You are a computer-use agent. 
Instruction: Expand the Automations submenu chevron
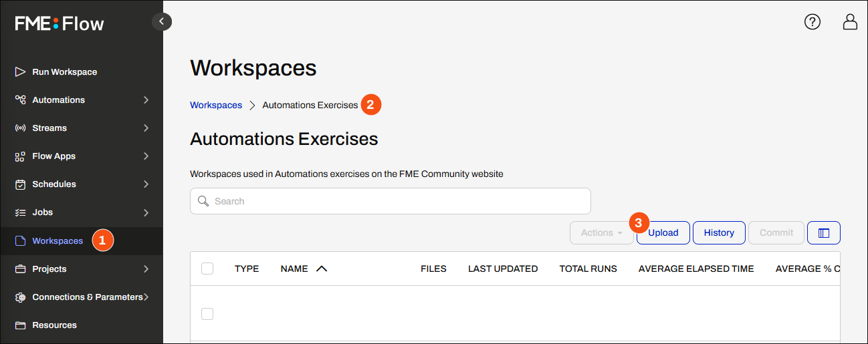coord(146,100)
